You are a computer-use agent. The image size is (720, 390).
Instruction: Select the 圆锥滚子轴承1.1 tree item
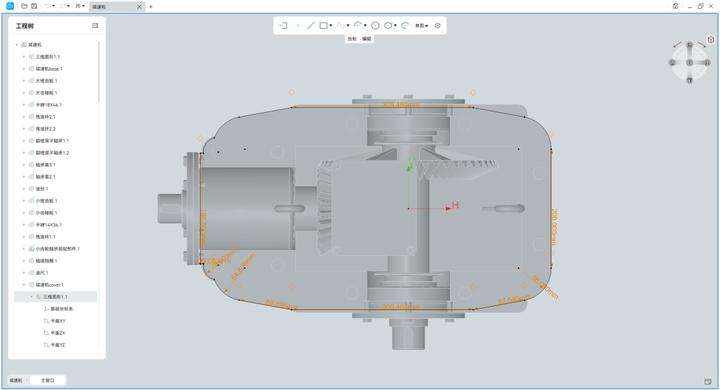(52, 141)
